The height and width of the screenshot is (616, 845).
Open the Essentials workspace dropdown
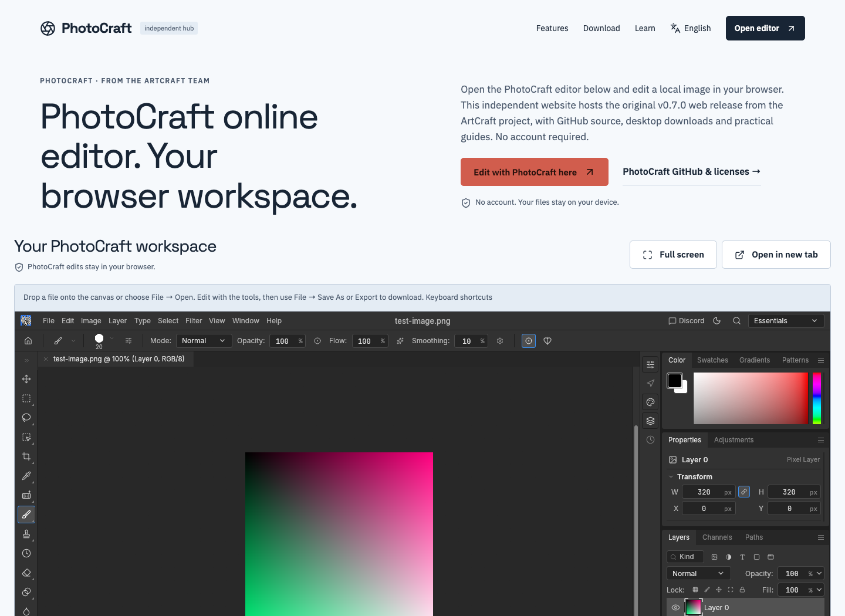point(786,321)
